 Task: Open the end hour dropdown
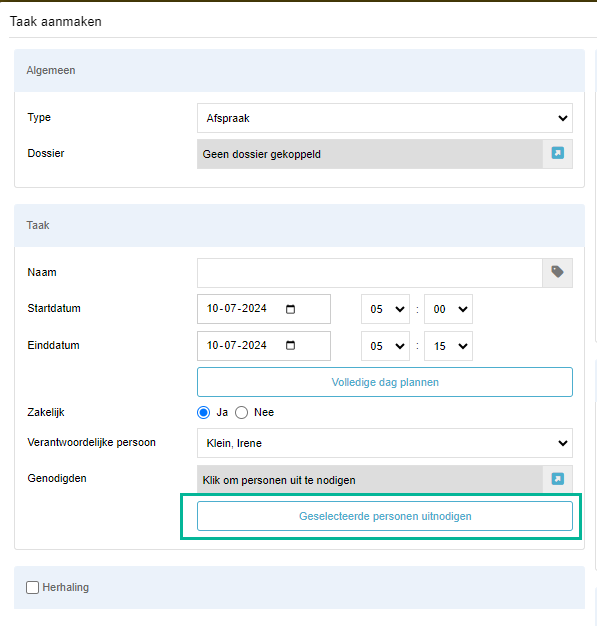coord(385,346)
